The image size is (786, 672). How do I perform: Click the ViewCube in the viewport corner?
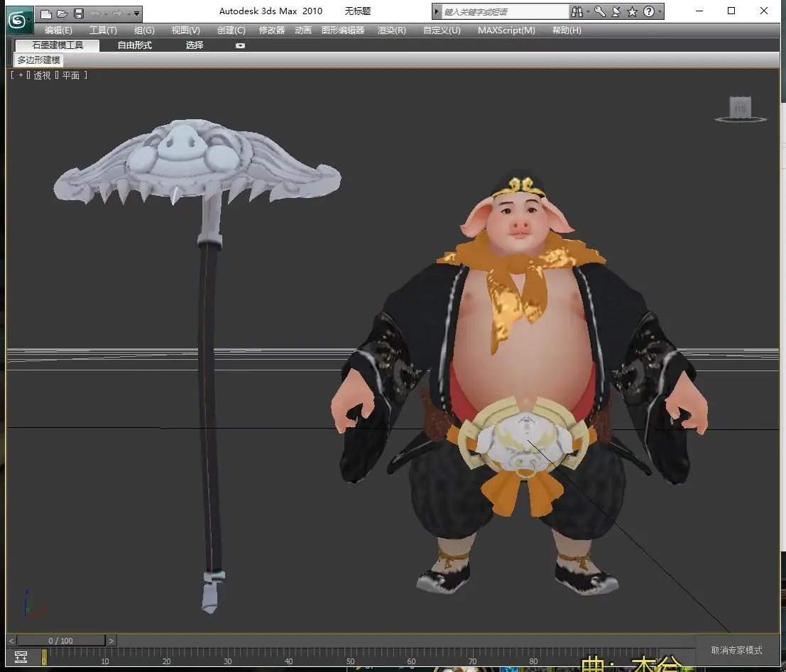point(741,109)
